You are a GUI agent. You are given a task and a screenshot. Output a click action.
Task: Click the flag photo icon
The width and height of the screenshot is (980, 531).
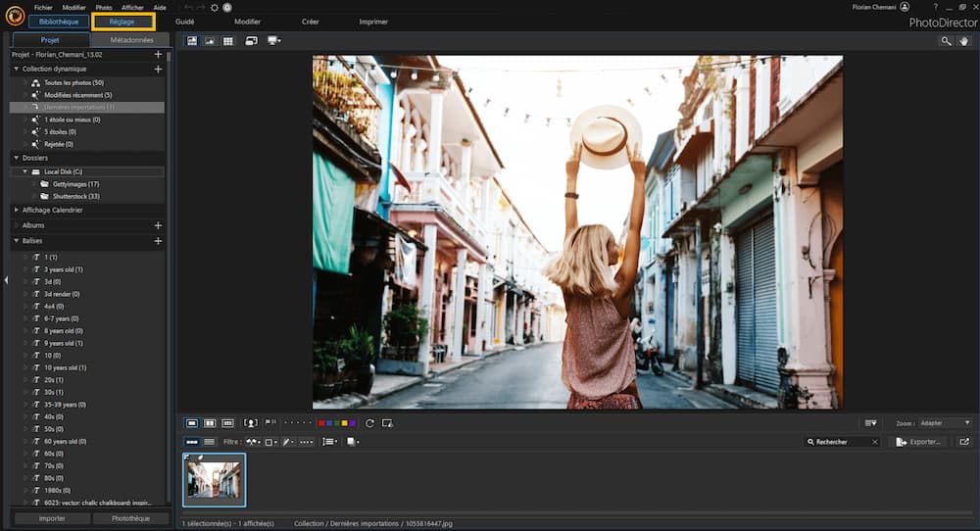tap(270, 423)
